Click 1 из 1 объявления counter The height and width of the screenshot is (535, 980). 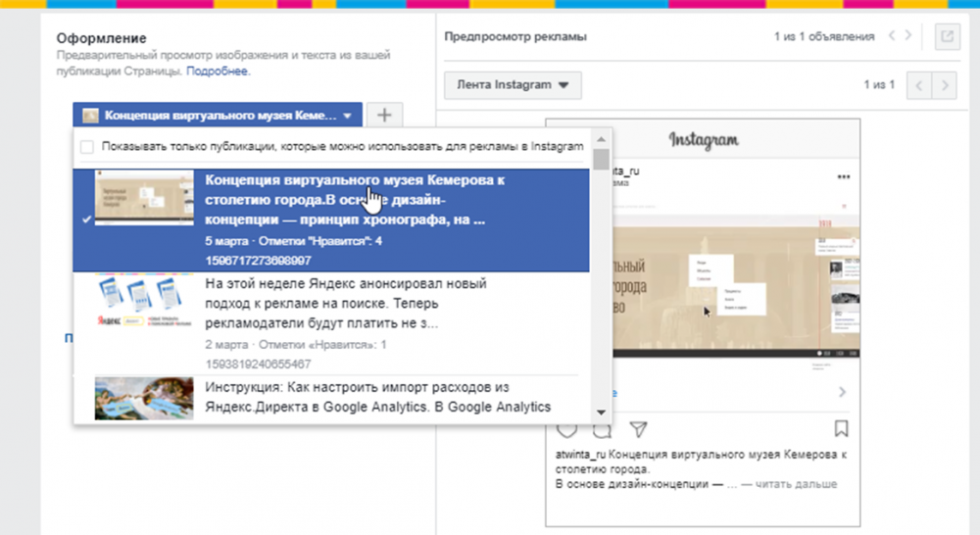[x=824, y=36]
